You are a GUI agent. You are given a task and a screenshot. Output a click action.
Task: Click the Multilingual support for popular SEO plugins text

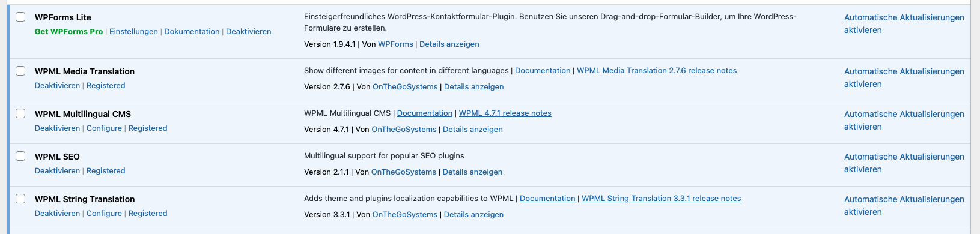pos(384,155)
